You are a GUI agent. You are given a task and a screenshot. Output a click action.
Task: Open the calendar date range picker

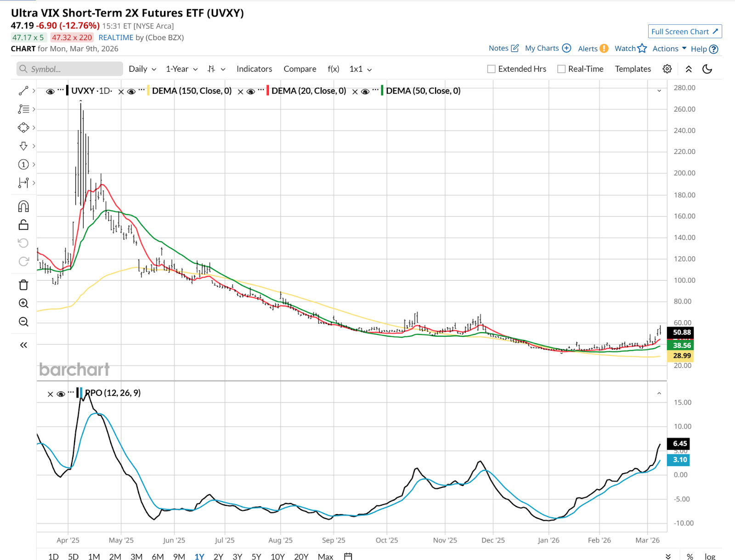tap(348, 556)
